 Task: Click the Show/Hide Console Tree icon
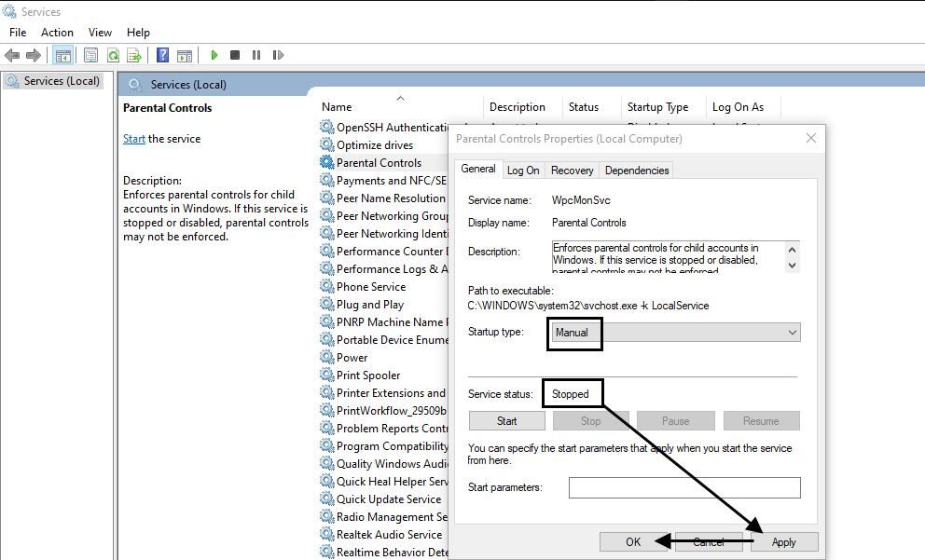[x=62, y=55]
